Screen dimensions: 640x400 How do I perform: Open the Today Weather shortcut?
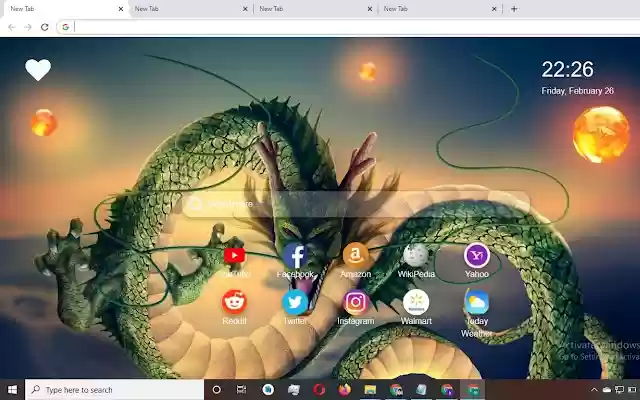(x=476, y=302)
